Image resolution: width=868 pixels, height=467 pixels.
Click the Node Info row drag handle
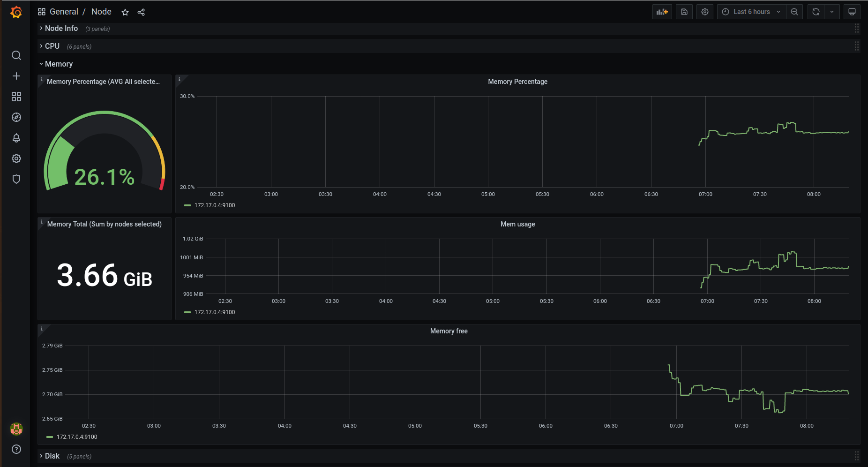856,29
